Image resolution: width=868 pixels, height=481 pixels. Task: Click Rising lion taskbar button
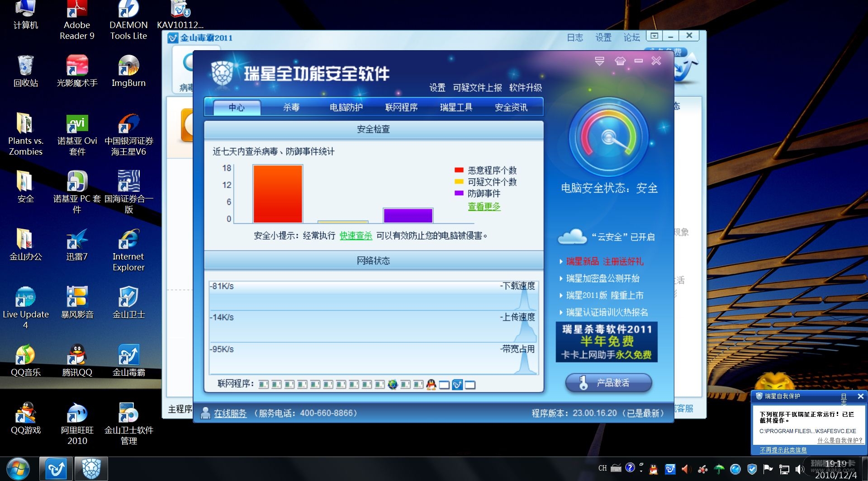point(91,469)
